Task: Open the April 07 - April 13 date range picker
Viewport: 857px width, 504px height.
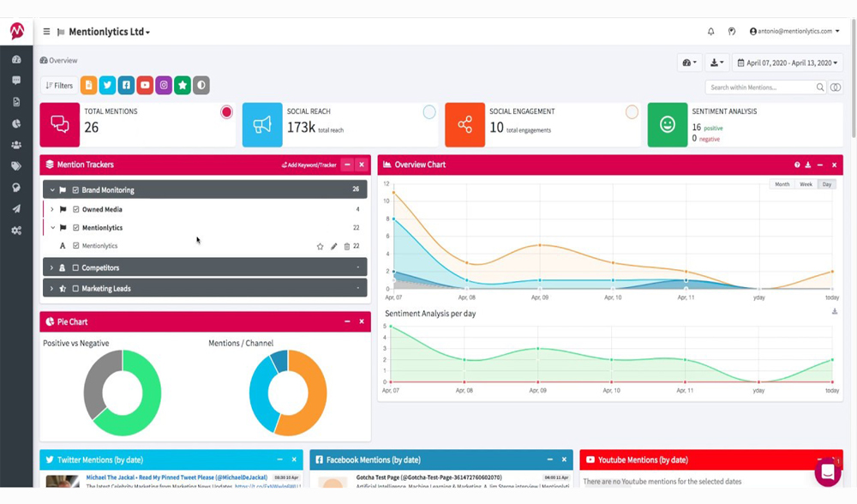Action: (787, 63)
